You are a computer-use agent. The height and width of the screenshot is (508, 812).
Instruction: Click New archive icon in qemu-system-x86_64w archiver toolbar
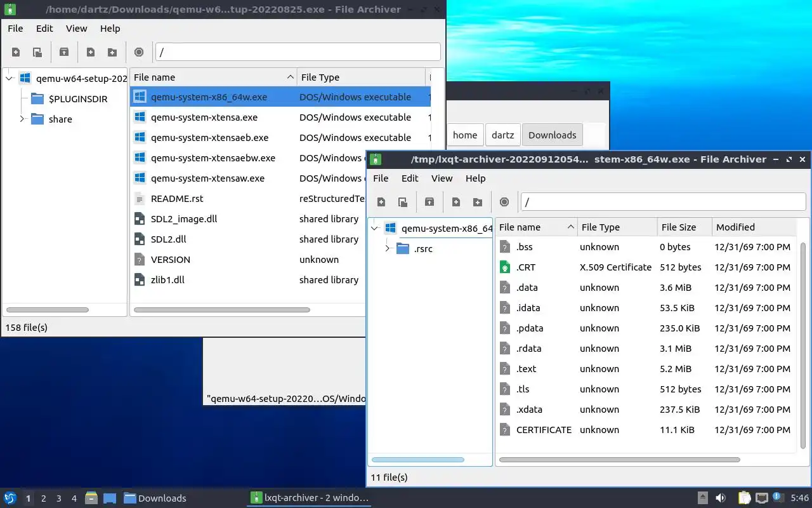click(381, 202)
